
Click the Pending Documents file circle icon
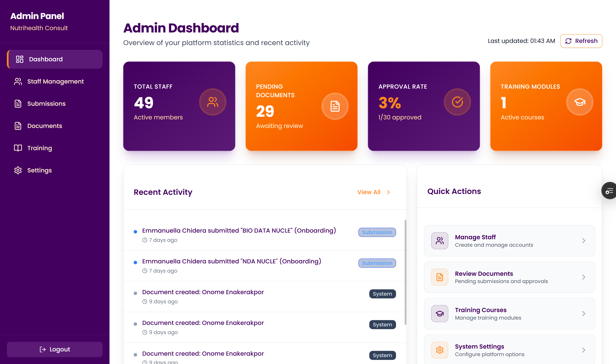point(335,106)
